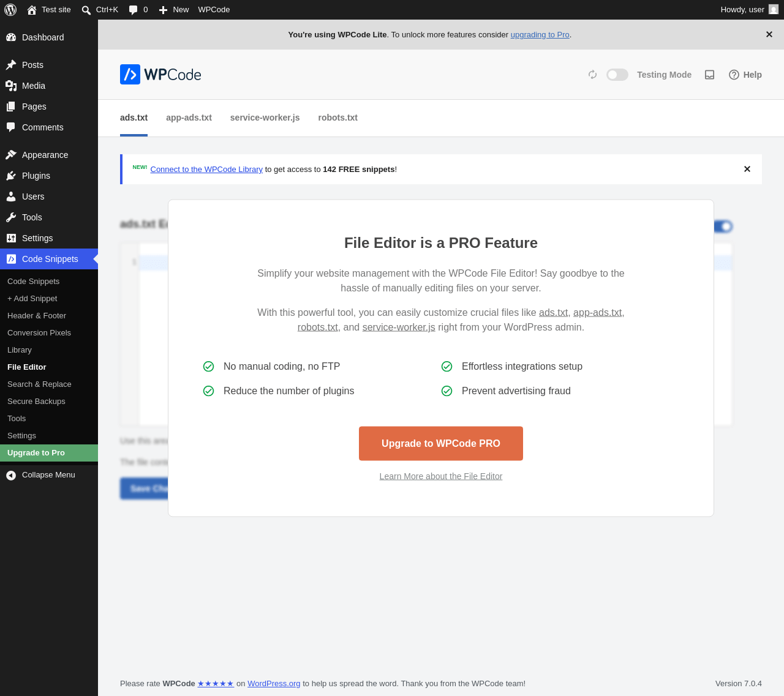Click the upgrading to Pro link

pos(540,35)
